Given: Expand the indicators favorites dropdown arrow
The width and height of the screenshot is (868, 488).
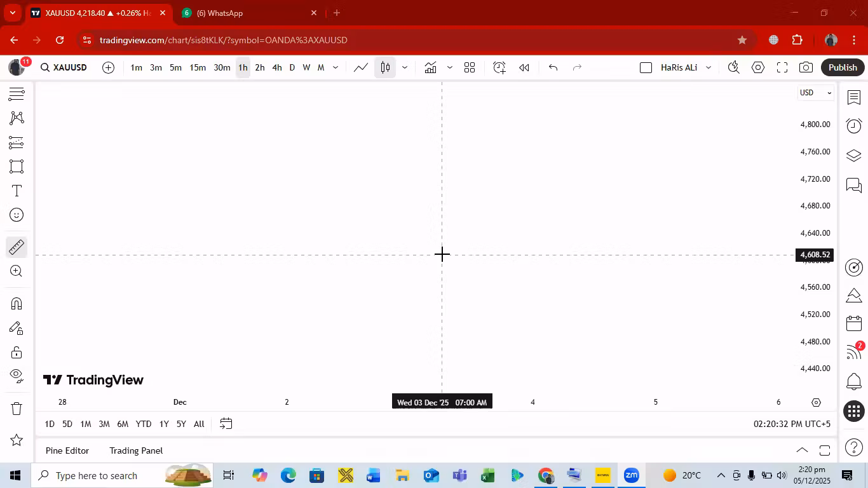Looking at the screenshot, I should [449, 67].
